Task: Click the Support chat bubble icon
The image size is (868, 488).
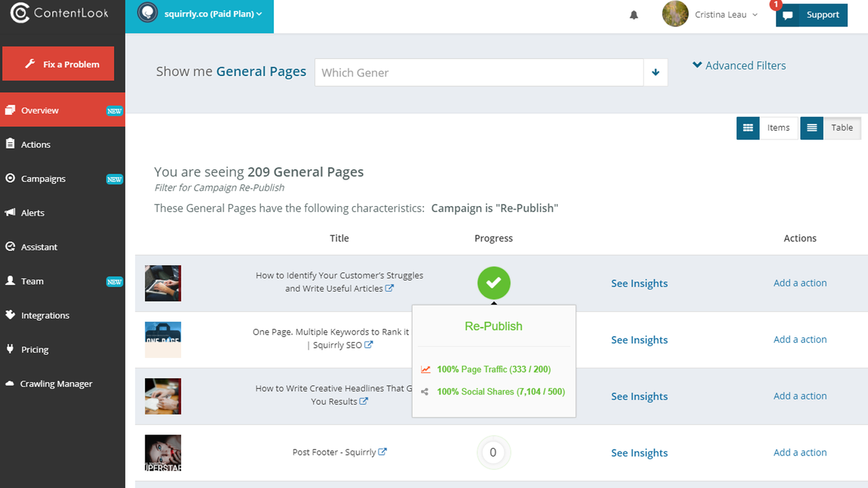Action: (x=787, y=15)
